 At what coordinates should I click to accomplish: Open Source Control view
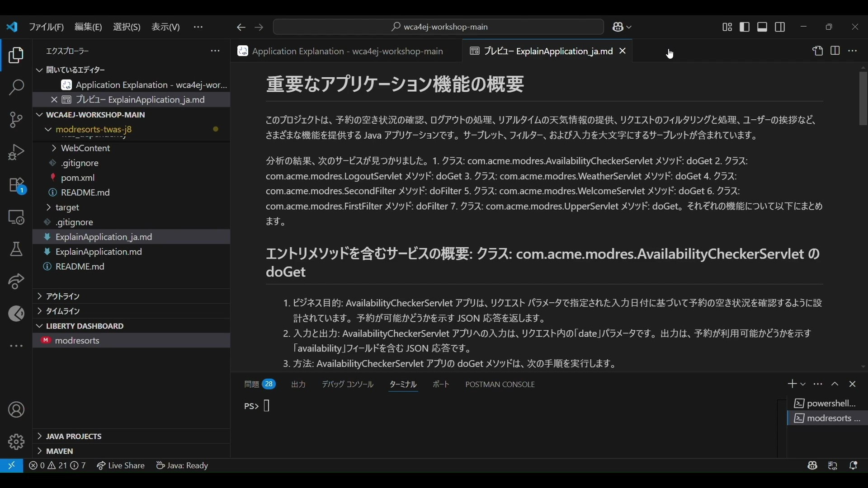point(16,120)
